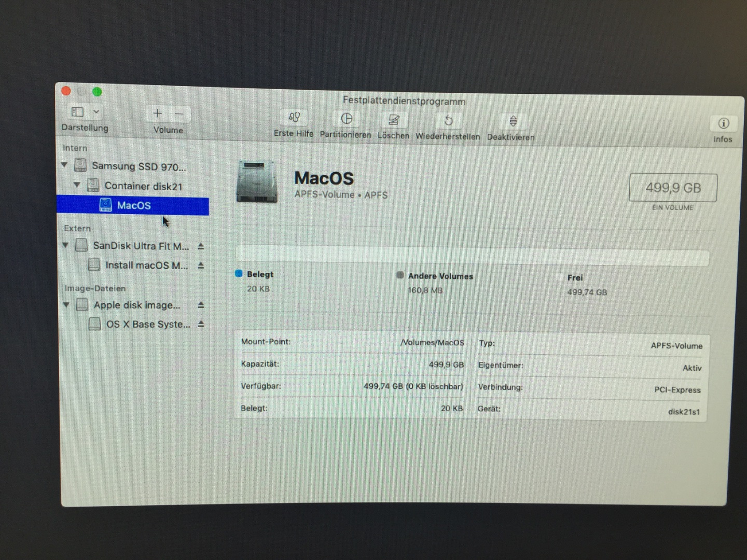747x560 pixels.
Task: Collapse the Apple disk image disclosure triangle
Action: click(x=66, y=304)
